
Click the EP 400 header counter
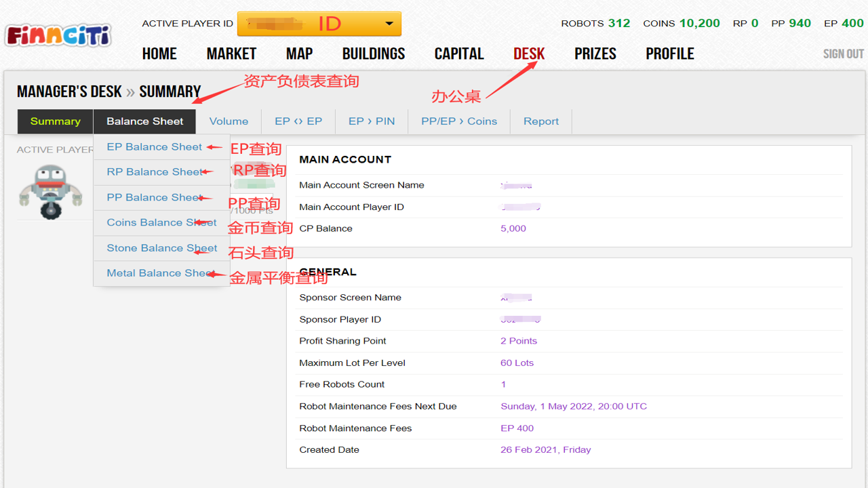[844, 23]
